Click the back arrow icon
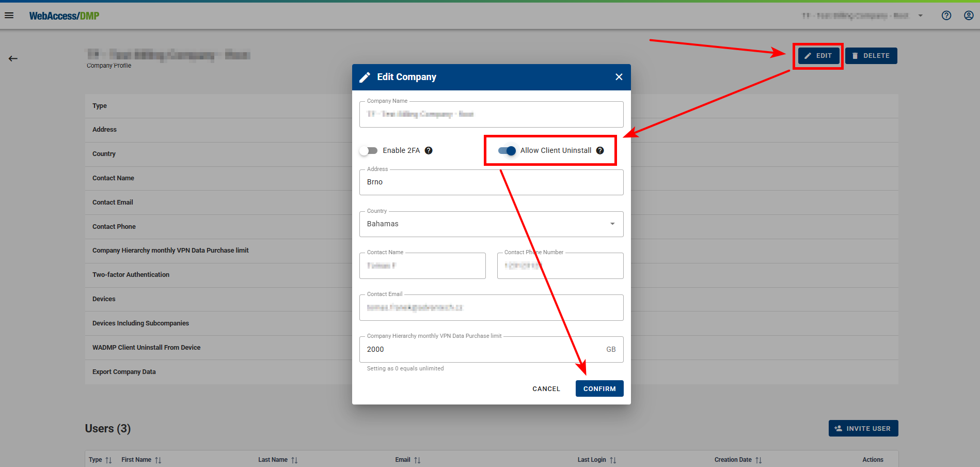The image size is (980, 467). [x=13, y=58]
